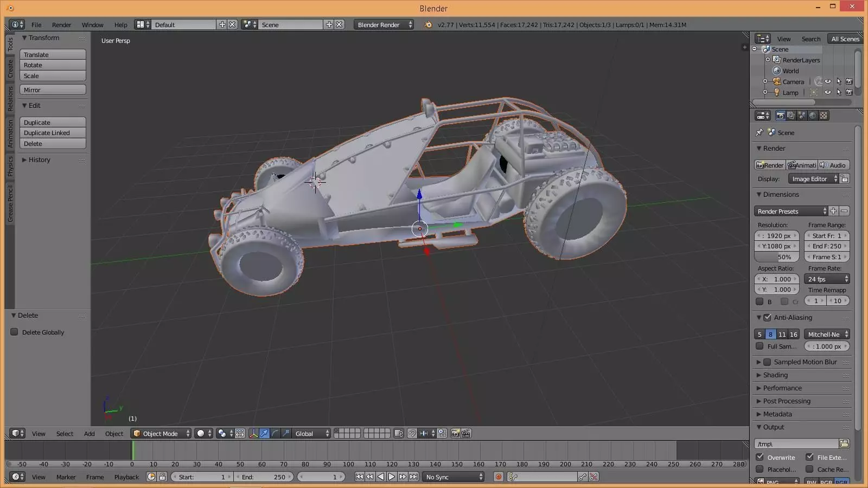The image size is (868, 488).
Task: Expand the Performance panel
Action: coord(782,388)
